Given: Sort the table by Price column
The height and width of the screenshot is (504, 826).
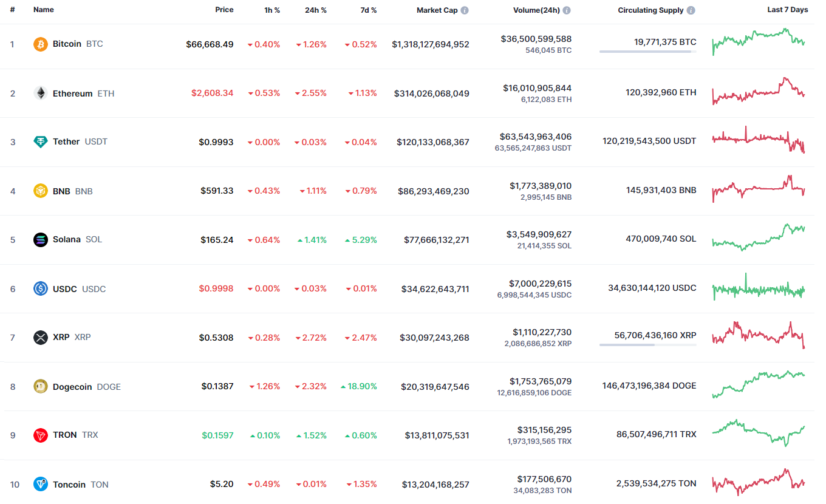Looking at the screenshot, I should coord(224,10).
